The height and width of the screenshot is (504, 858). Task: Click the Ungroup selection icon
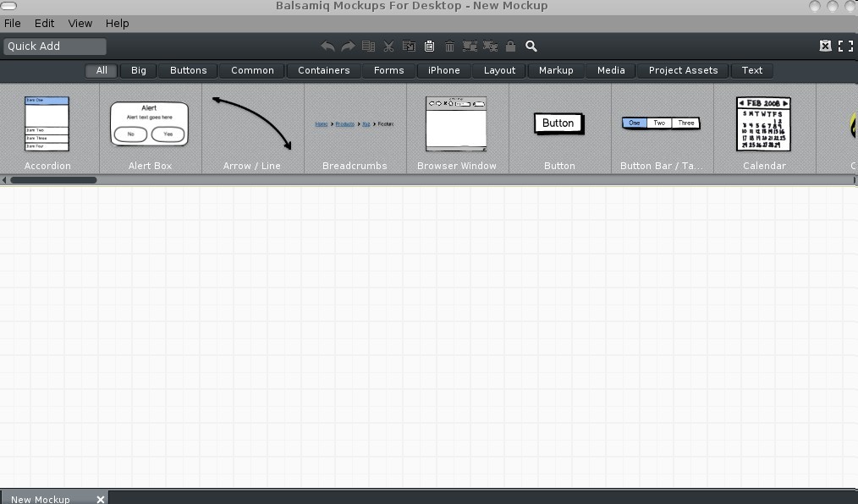[490, 47]
